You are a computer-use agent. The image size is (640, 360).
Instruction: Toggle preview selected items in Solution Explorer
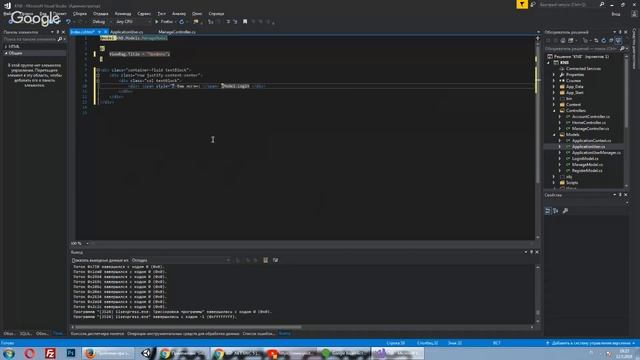click(x=619, y=40)
